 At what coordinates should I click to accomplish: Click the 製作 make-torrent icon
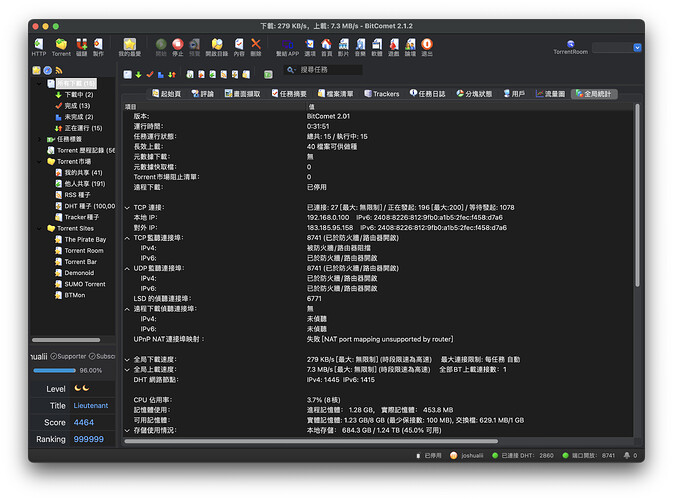click(98, 47)
